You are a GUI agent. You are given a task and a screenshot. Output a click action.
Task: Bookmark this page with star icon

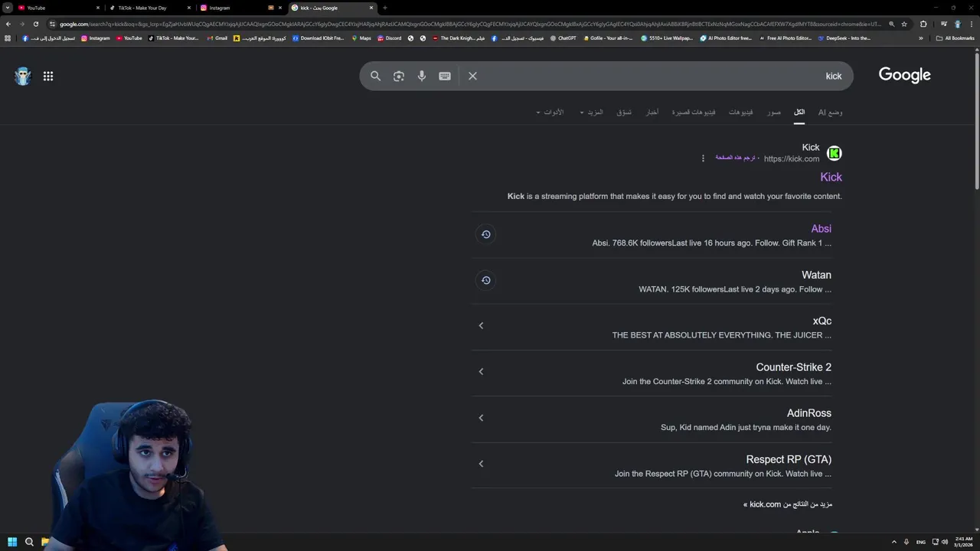904,24
